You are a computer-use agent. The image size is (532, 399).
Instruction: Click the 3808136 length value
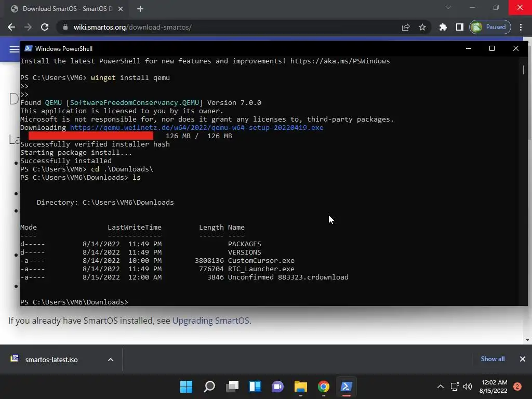point(209,261)
